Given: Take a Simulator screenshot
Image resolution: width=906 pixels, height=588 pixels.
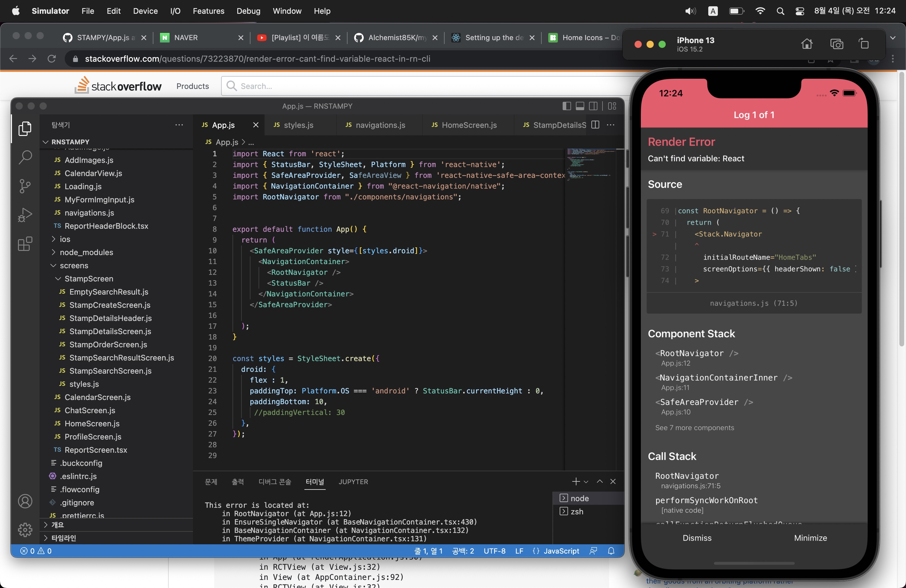Looking at the screenshot, I should (836, 44).
